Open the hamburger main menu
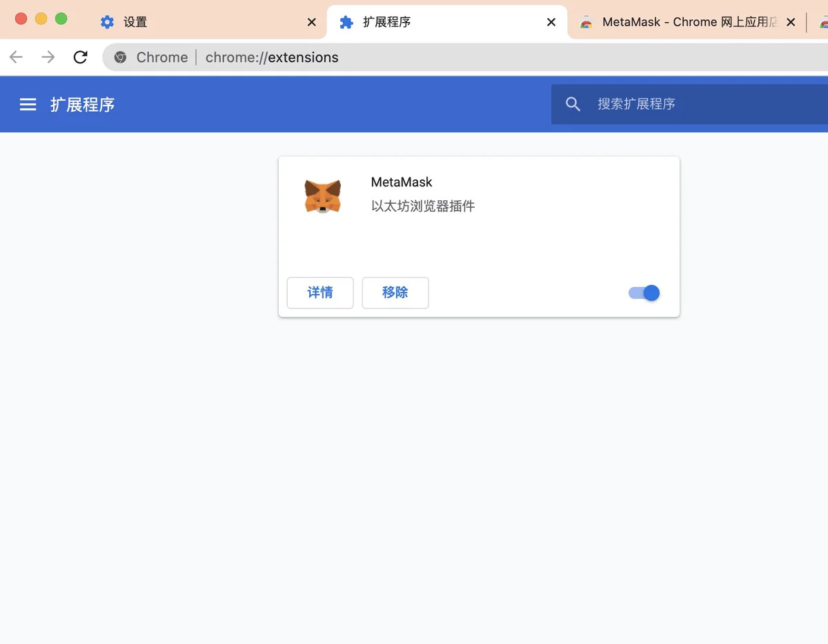This screenshot has height=644, width=828. pos(28,104)
